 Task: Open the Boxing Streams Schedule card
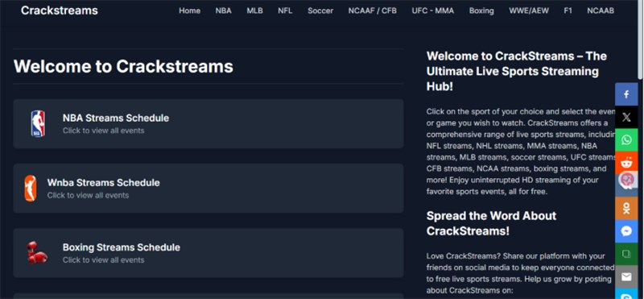[x=208, y=253]
